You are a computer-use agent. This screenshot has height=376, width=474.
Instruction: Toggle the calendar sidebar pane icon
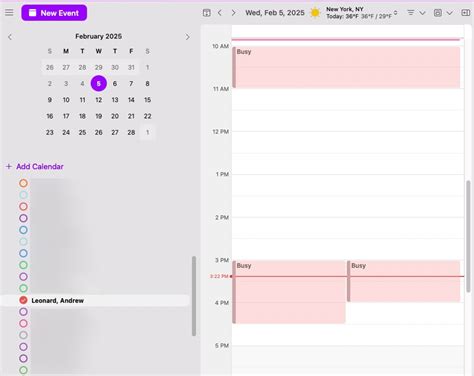click(x=207, y=13)
